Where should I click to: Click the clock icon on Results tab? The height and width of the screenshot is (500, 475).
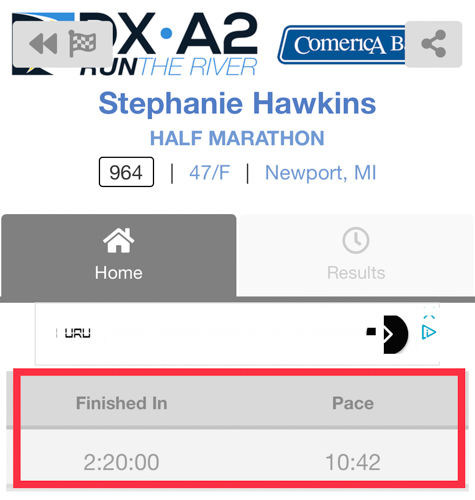tap(356, 240)
